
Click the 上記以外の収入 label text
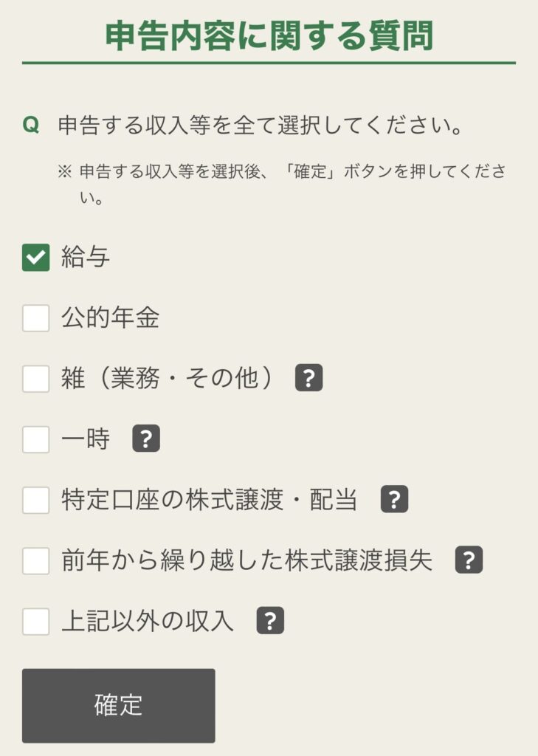coord(148,621)
